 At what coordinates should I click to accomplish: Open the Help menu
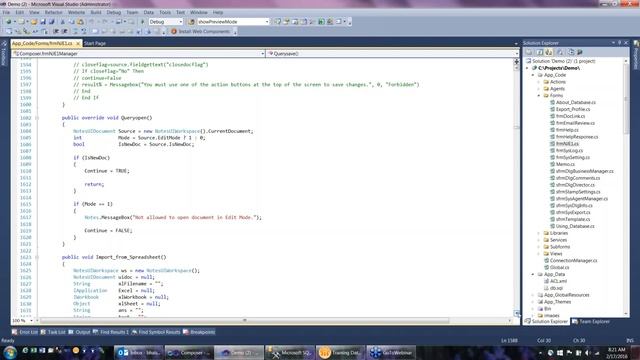218,13
